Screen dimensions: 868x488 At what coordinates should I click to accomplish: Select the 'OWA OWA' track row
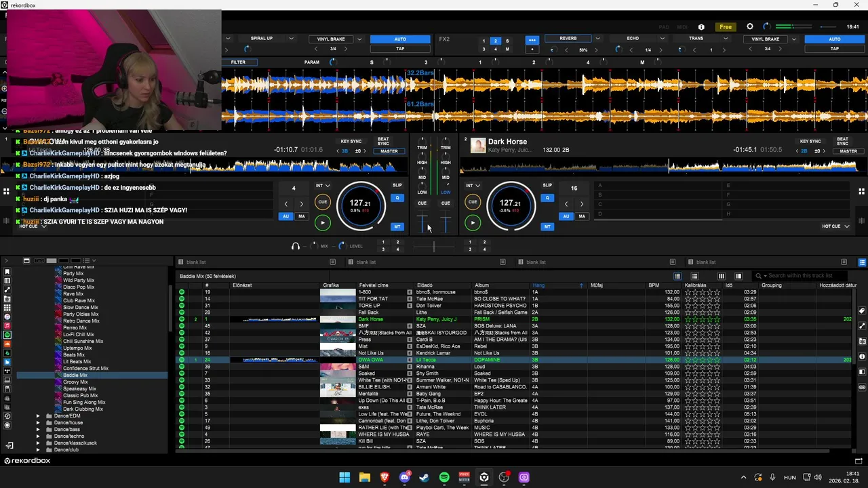(x=515, y=360)
